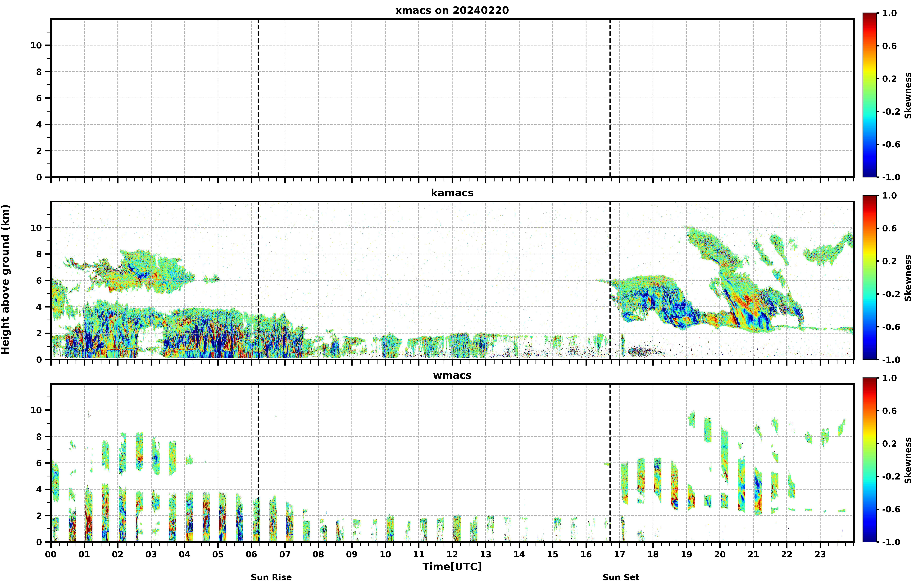Click the "2" height tick of the kamacs panel
This screenshot has height=588, width=918.
coord(39,333)
